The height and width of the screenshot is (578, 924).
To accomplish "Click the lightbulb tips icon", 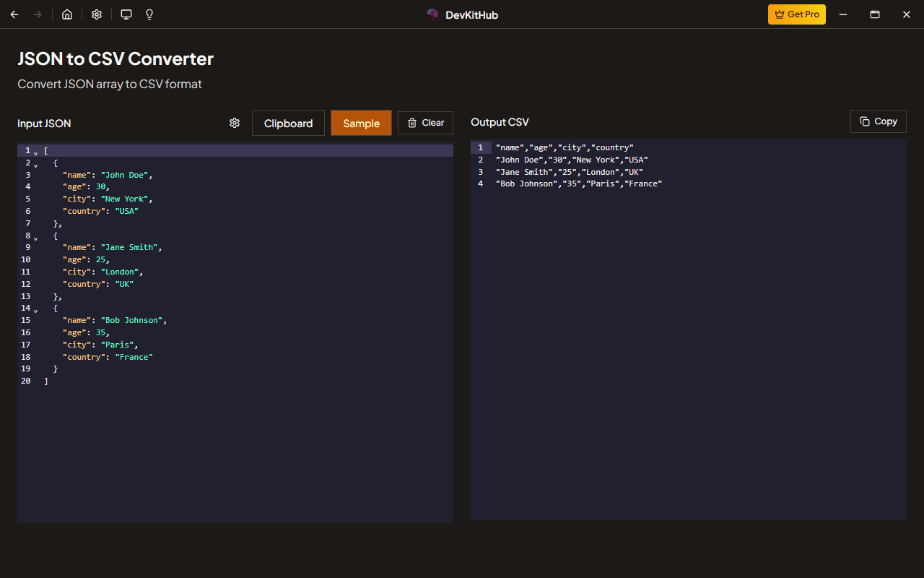I will coord(149,14).
